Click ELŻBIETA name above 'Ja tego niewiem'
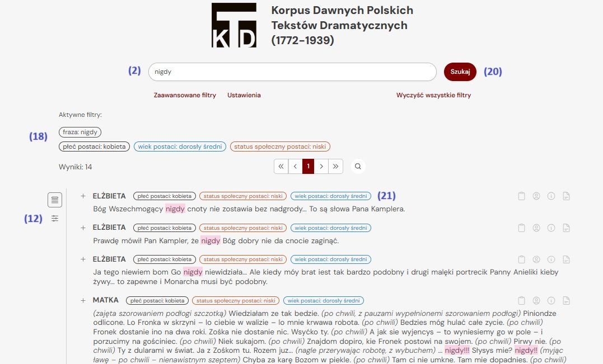The width and height of the screenshot is (603, 364). point(109,259)
